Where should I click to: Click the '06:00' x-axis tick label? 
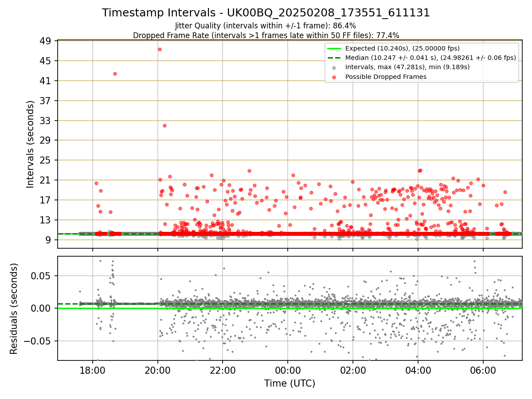coord(483,370)
